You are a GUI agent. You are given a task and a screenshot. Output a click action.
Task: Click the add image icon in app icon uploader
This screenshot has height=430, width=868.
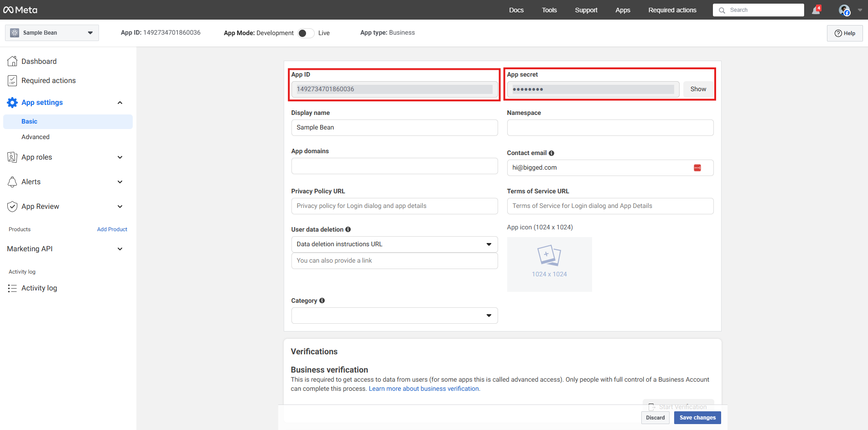click(549, 255)
